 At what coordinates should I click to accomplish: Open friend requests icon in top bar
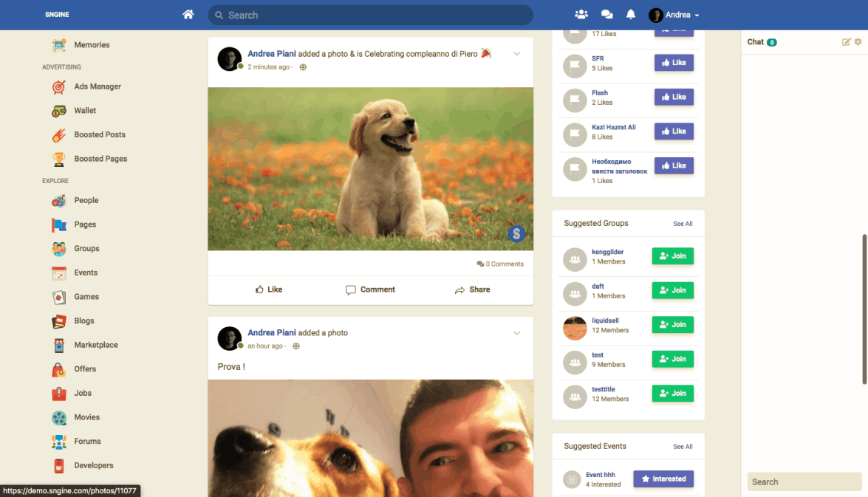pyautogui.click(x=581, y=15)
